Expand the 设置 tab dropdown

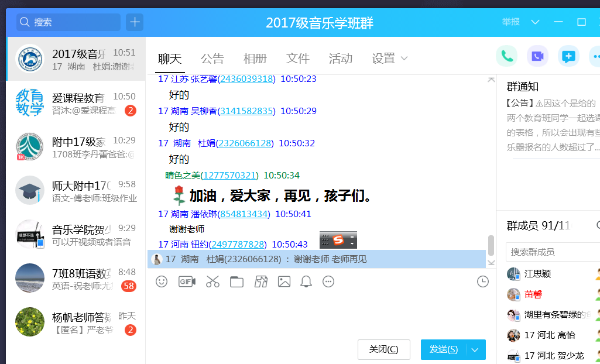[x=404, y=59]
